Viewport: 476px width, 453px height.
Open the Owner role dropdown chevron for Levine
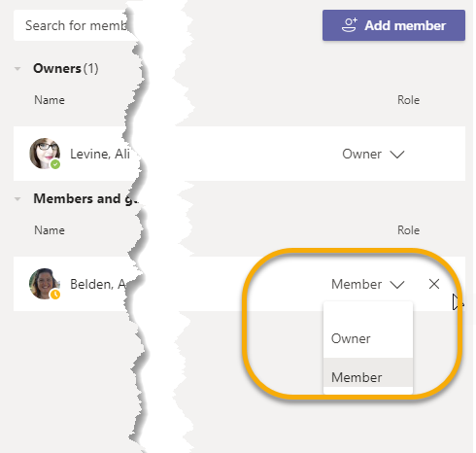coord(397,155)
